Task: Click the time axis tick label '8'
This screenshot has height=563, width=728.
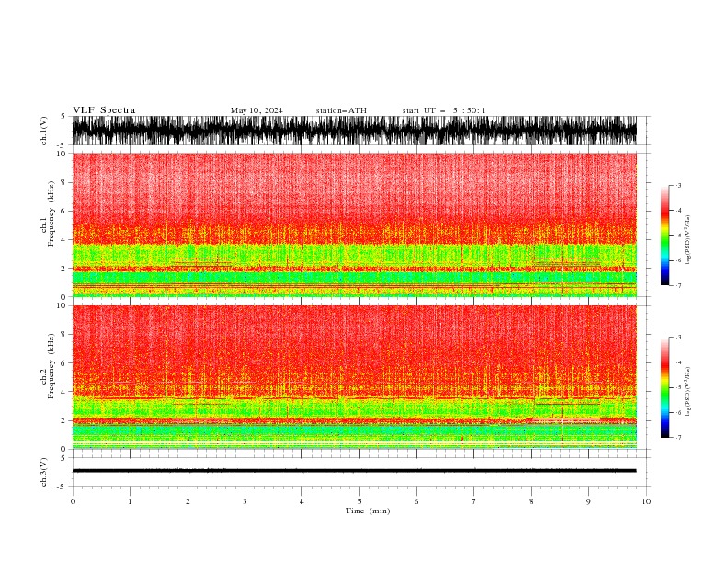Action: coord(531,501)
